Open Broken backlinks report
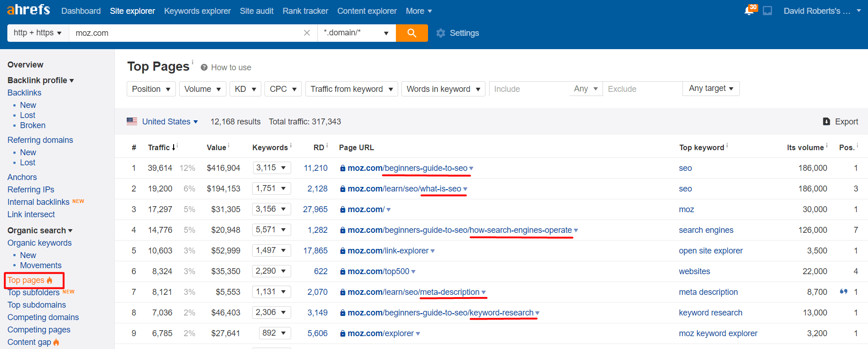 pyautogui.click(x=33, y=125)
